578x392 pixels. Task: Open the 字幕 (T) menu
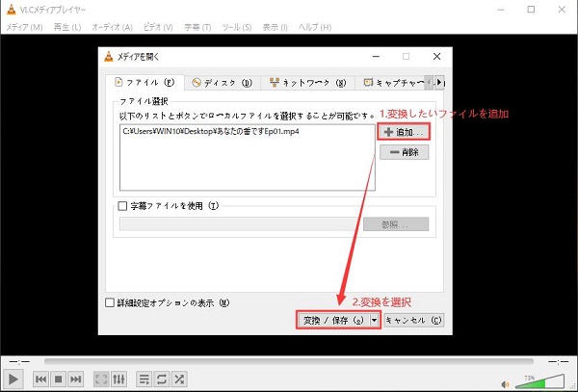tap(197, 27)
